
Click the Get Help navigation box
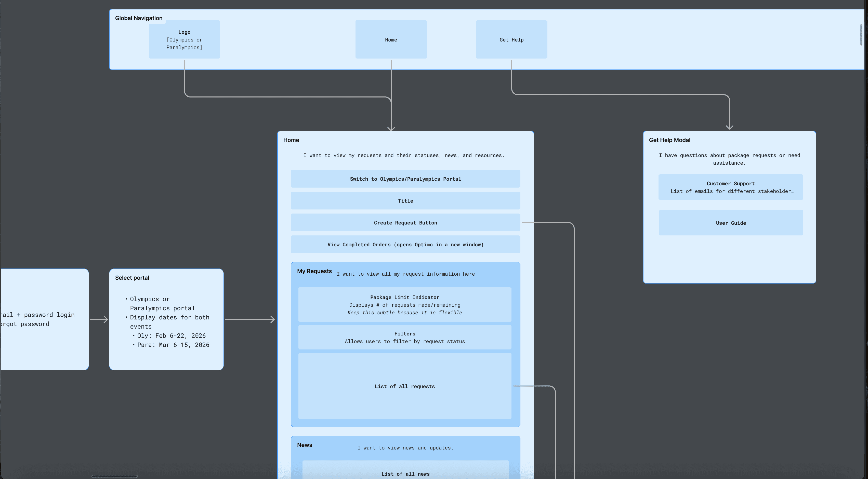[511, 39]
